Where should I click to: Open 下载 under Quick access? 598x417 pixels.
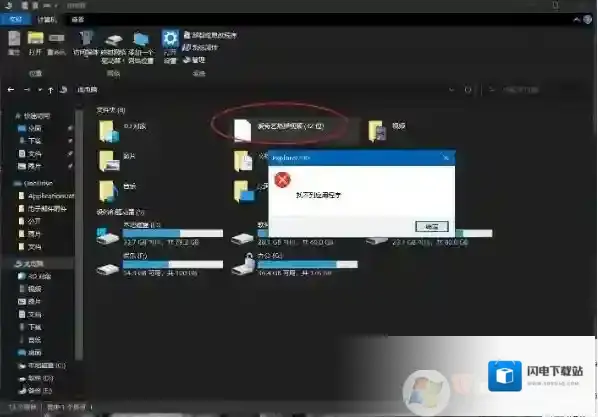pyautogui.click(x=35, y=141)
